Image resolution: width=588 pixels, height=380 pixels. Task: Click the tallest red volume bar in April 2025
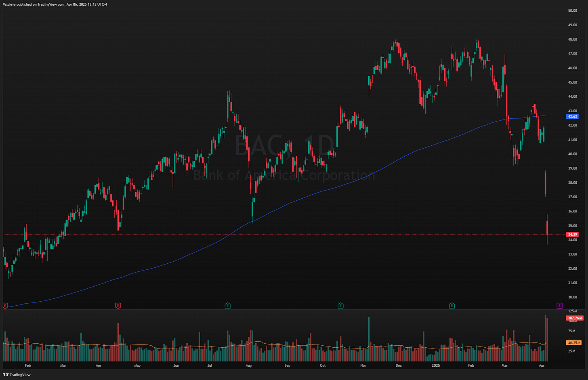pos(545,338)
